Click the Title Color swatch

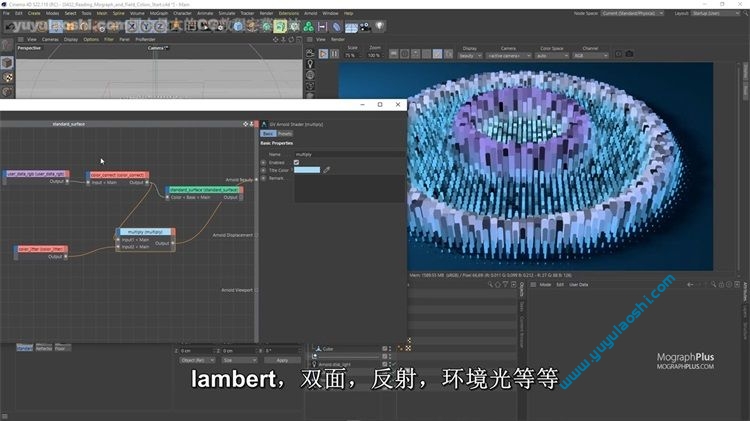pos(307,170)
